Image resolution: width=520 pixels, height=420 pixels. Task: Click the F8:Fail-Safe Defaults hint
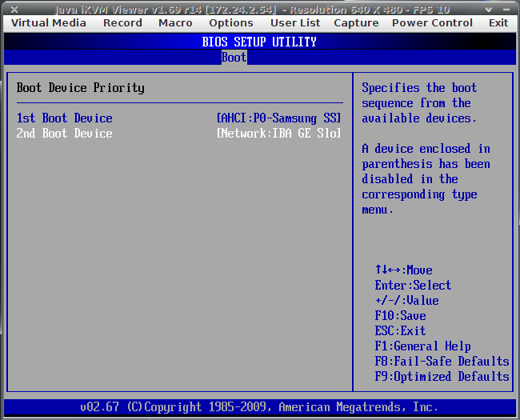click(442, 362)
